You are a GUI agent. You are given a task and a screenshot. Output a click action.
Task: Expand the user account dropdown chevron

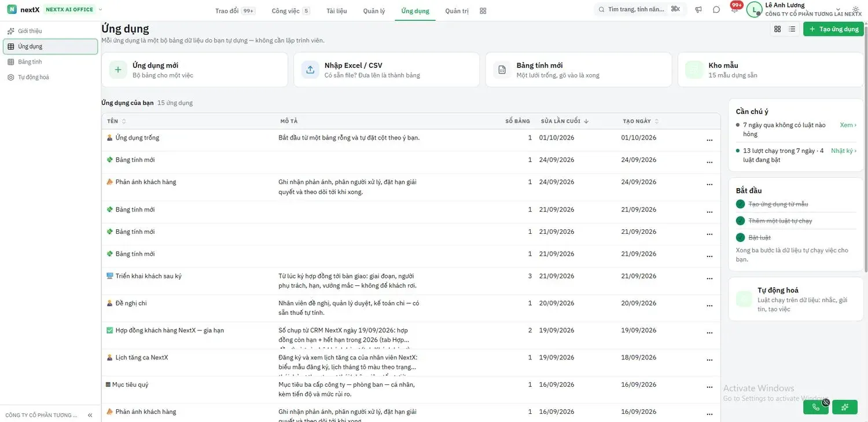(x=838, y=9)
